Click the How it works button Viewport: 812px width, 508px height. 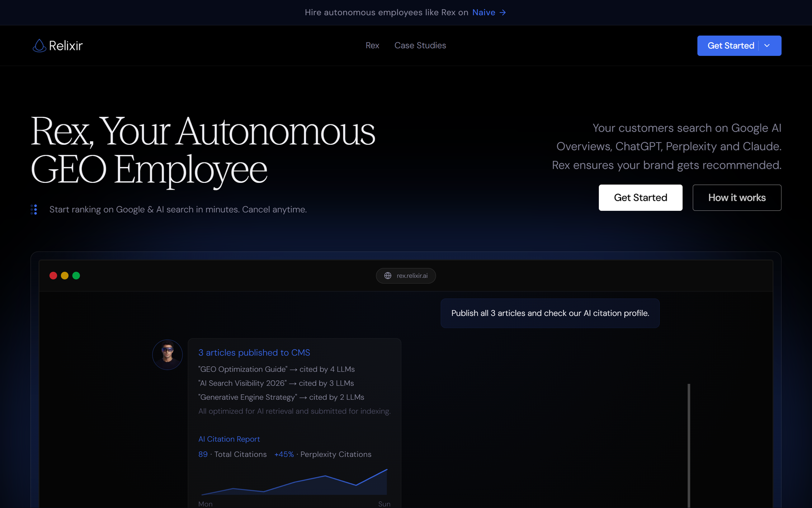coord(737,198)
